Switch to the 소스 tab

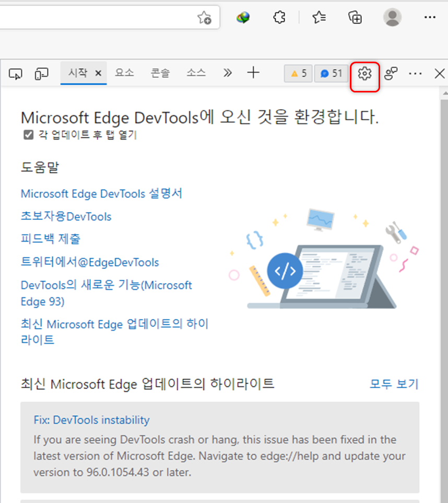point(196,73)
